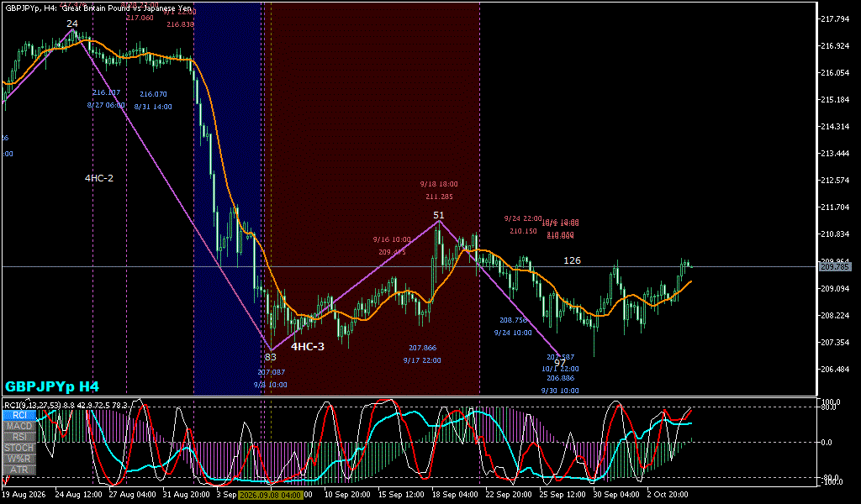Click the 210.150 price label
The image size is (861, 504).
523,232
